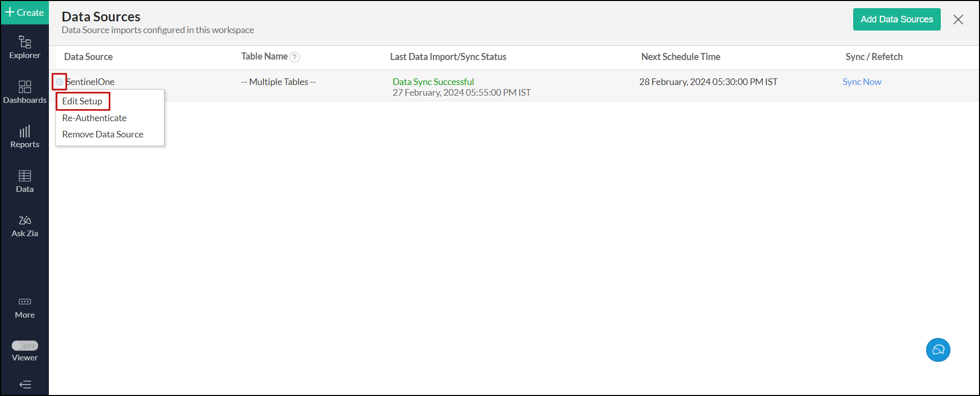Open the chat support bubble
The height and width of the screenshot is (396, 980).
click(x=938, y=350)
